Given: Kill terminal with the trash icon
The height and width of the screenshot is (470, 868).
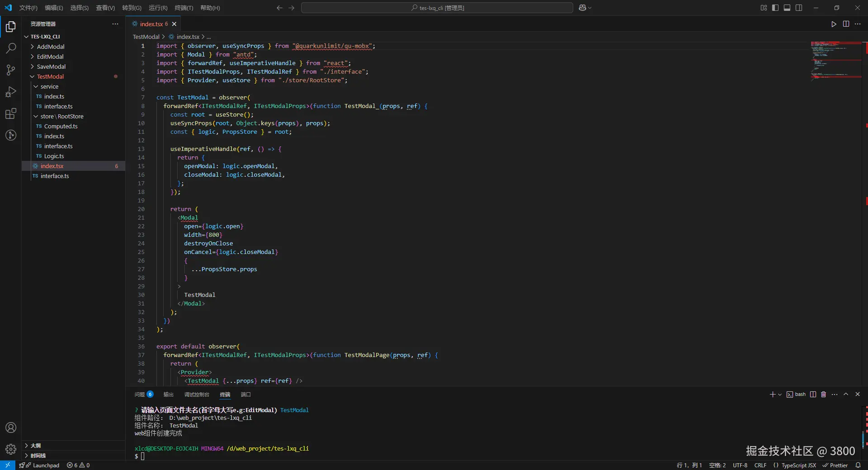Looking at the screenshot, I should [x=823, y=394].
